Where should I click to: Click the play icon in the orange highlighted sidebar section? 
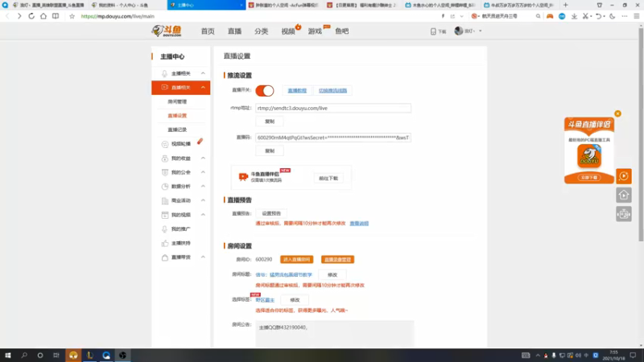[165, 88]
